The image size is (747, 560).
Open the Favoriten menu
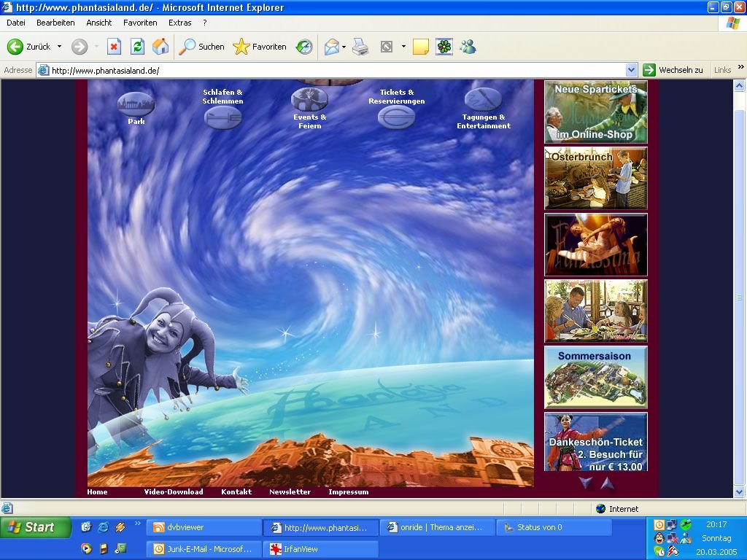[x=140, y=23]
